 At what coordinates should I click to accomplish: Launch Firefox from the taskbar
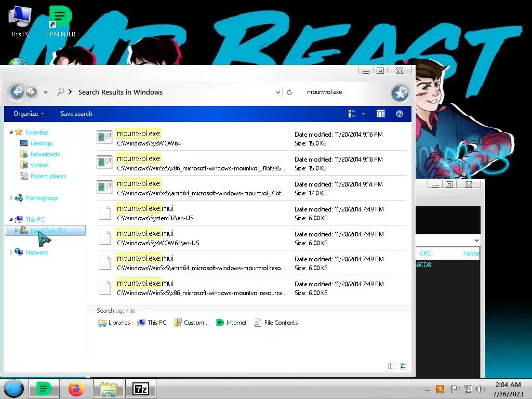tap(76, 389)
